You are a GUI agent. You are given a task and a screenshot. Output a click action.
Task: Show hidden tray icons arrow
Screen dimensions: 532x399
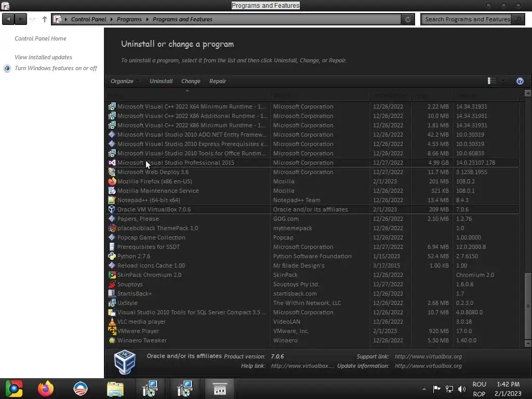[x=424, y=389]
